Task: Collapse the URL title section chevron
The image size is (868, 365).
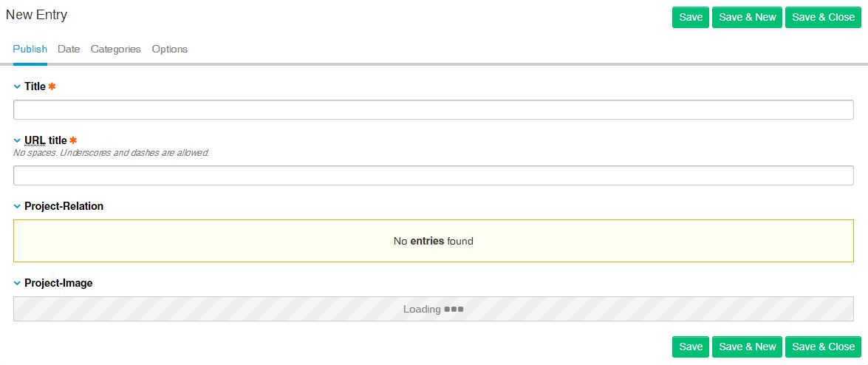Action: [17, 140]
